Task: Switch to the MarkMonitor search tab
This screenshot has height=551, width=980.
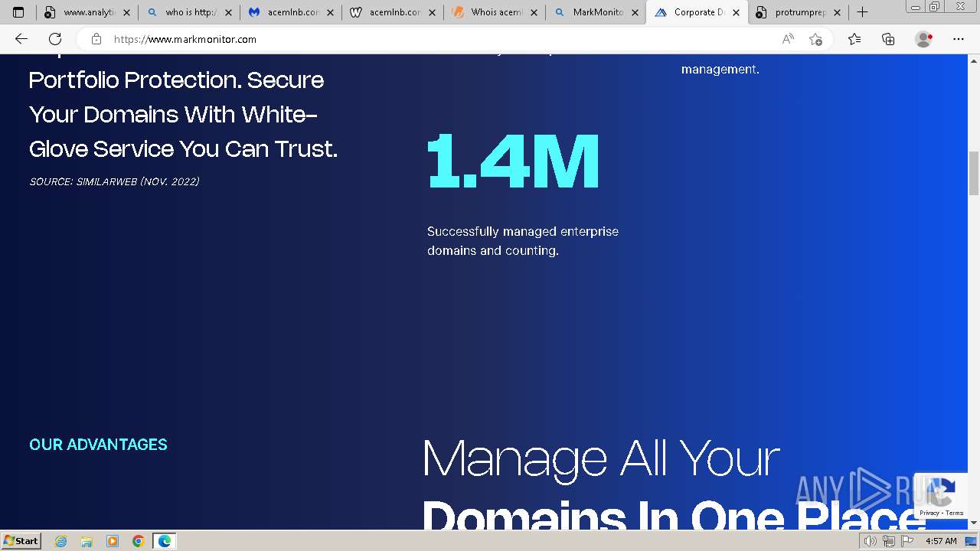Action: tap(596, 12)
